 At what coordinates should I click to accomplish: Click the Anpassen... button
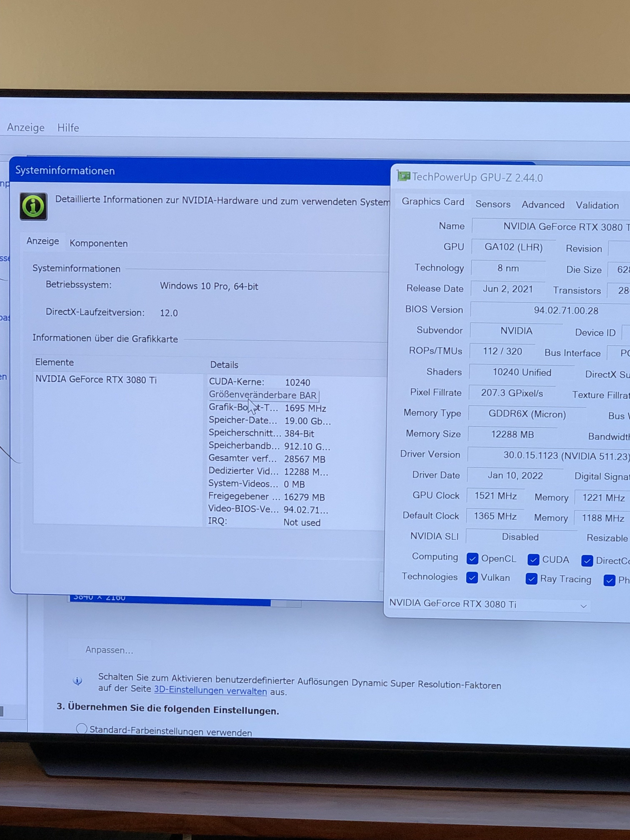point(109,650)
